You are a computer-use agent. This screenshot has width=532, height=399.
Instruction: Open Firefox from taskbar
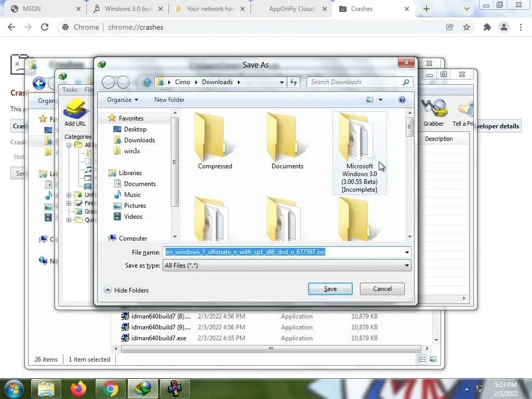pyautogui.click(x=78, y=389)
